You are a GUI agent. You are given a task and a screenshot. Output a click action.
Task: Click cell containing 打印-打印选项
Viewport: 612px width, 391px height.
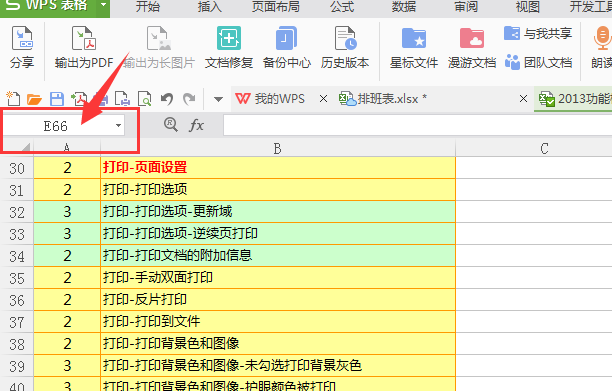pyautogui.click(x=278, y=190)
